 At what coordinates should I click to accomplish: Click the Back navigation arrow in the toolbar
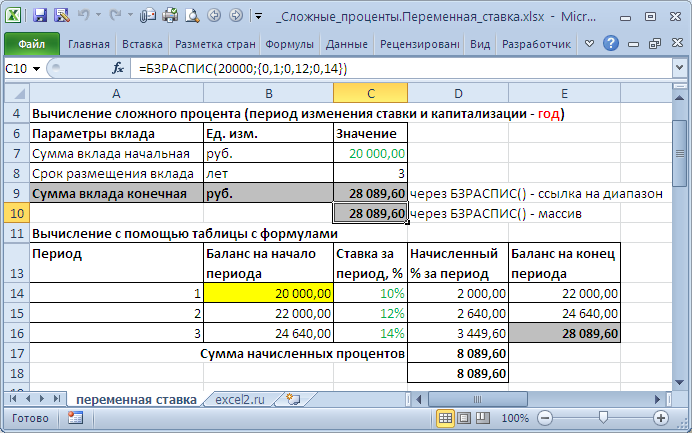point(214,16)
